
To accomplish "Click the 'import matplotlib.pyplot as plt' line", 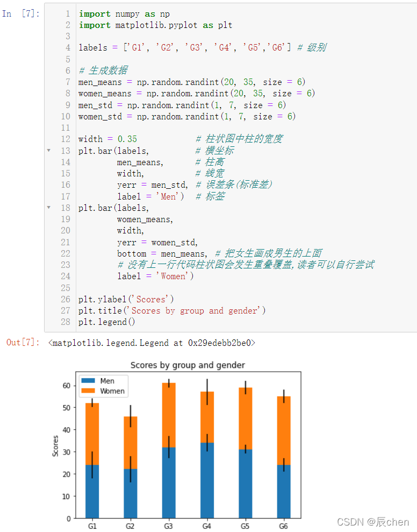I will click(x=156, y=25).
